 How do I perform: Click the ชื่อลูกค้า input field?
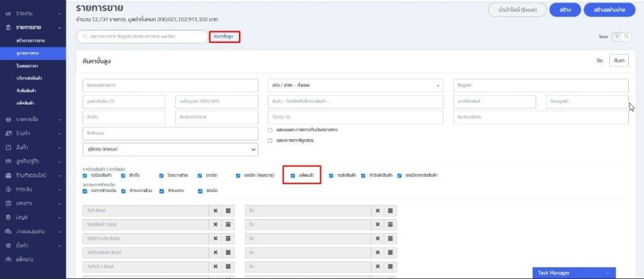[541, 85]
